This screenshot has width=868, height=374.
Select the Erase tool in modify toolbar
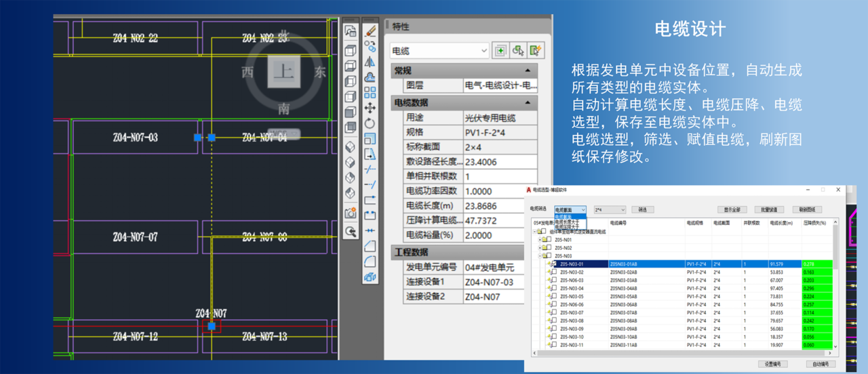coord(370,30)
